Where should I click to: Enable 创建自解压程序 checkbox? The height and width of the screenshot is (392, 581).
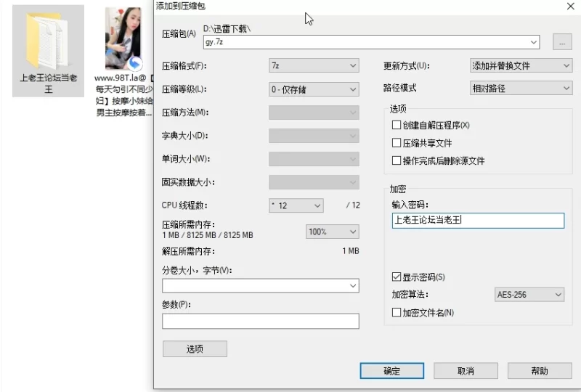coord(396,125)
